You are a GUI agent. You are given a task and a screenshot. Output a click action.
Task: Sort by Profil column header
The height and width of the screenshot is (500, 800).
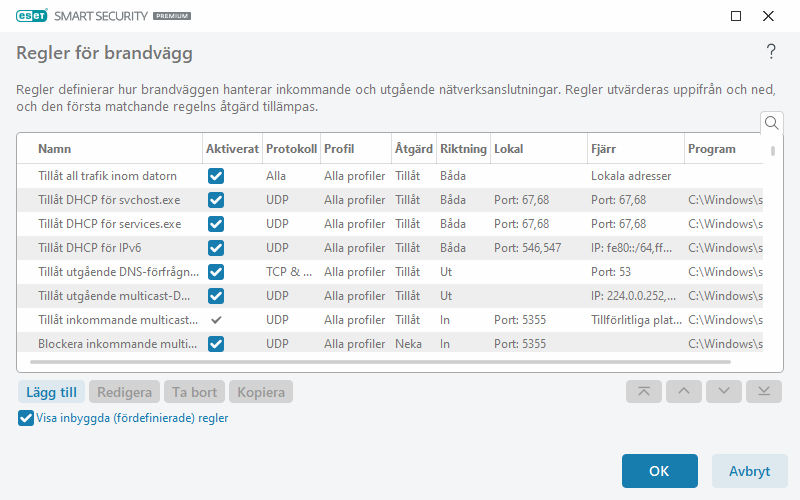tap(356, 149)
